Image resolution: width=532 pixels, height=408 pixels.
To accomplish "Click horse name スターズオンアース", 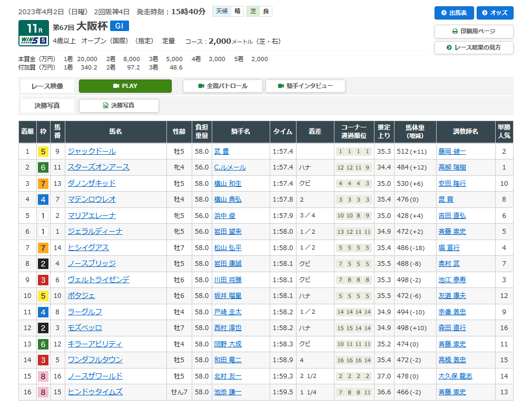I will click(98, 167).
